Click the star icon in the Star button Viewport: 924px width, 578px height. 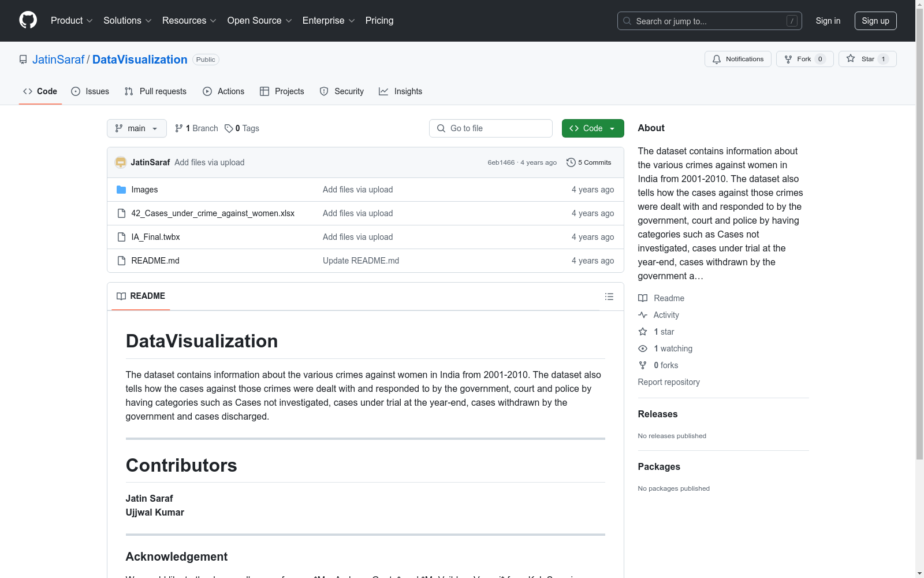pyautogui.click(x=851, y=58)
